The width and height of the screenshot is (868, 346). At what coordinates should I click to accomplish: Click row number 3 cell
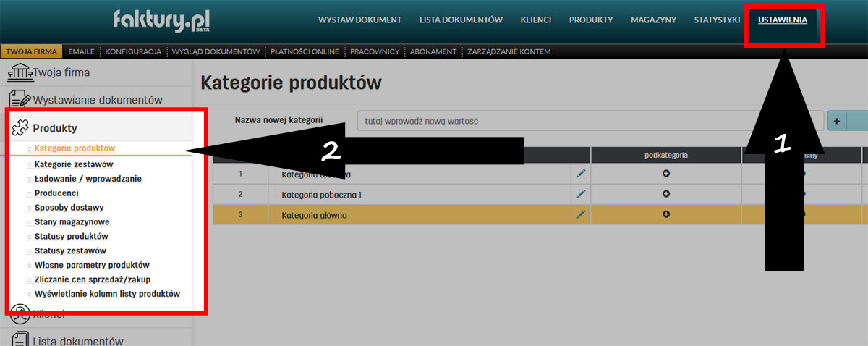coord(240,214)
